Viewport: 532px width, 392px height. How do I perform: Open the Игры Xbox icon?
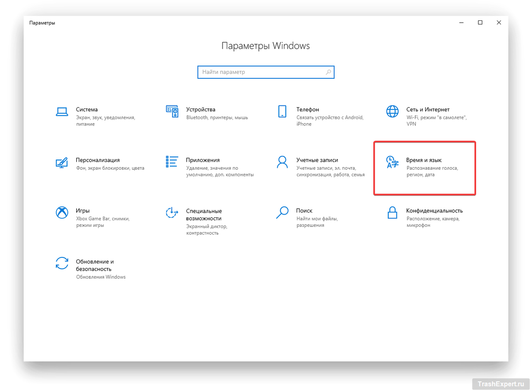(62, 213)
